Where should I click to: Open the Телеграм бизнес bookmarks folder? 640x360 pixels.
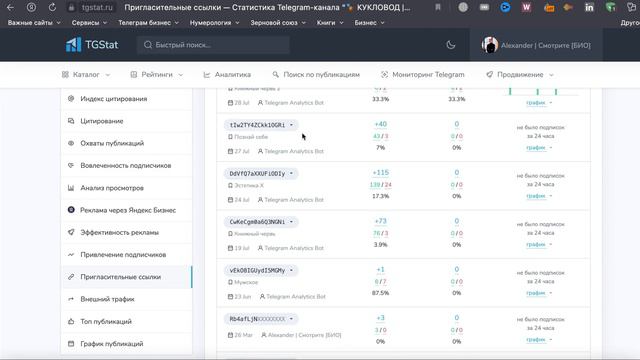point(148,23)
